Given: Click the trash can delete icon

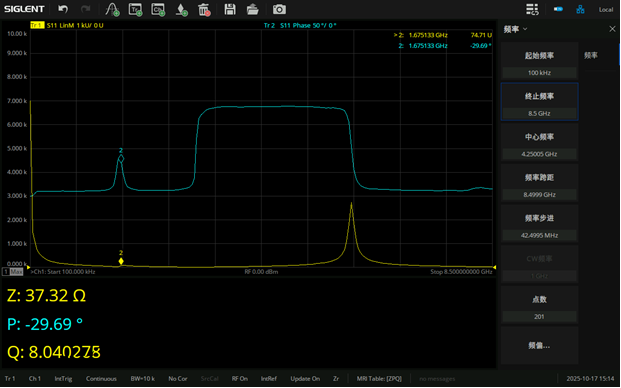Looking at the screenshot, I should 204,9.
